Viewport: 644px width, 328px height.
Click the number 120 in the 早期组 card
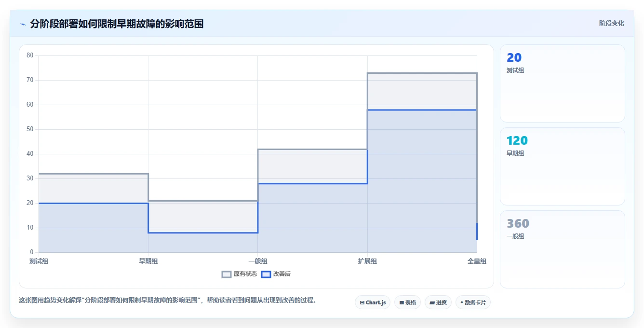(517, 141)
